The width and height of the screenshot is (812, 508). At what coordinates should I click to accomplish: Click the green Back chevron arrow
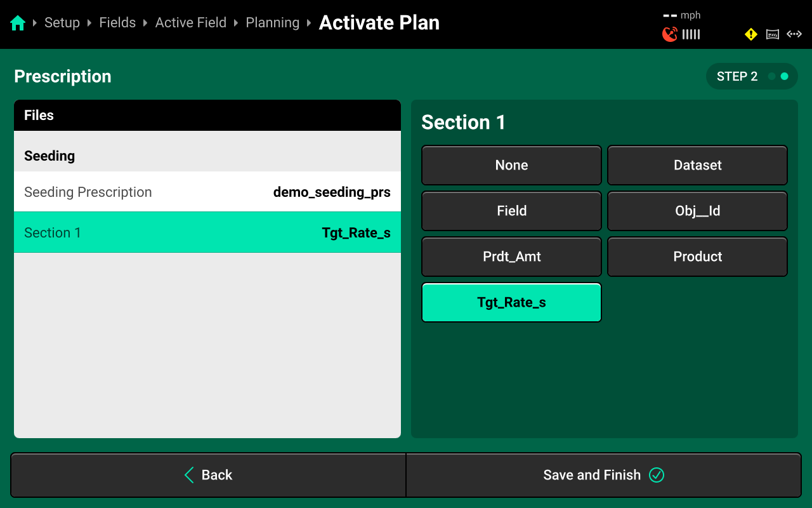point(189,475)
